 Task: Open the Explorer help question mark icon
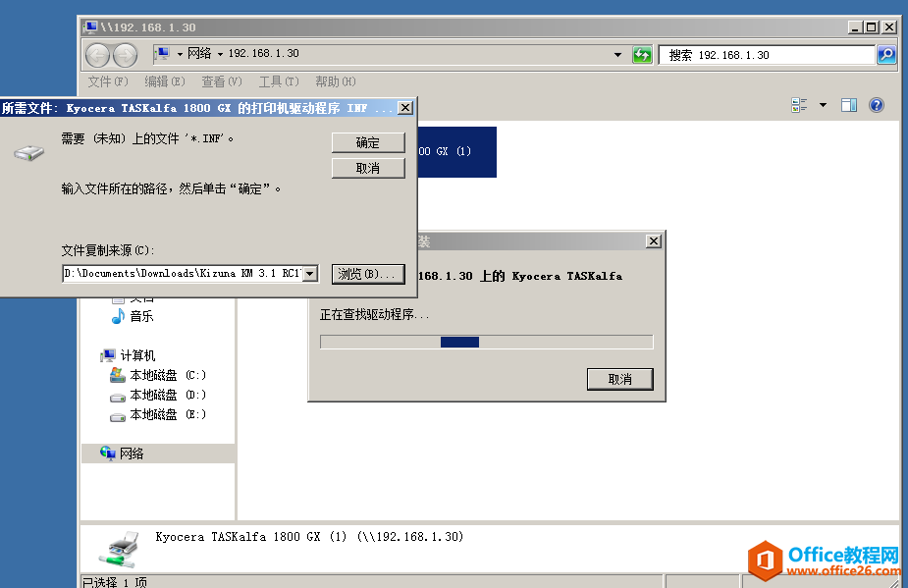[877, 105]
